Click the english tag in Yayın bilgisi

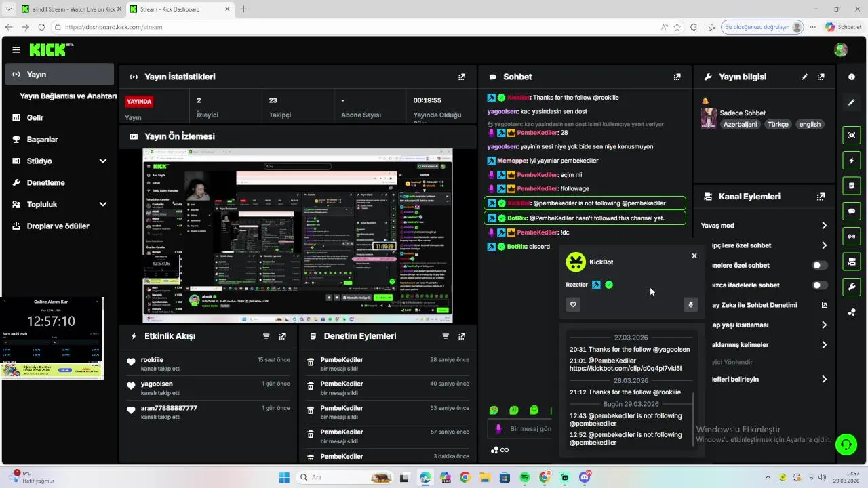coord(810,125)
